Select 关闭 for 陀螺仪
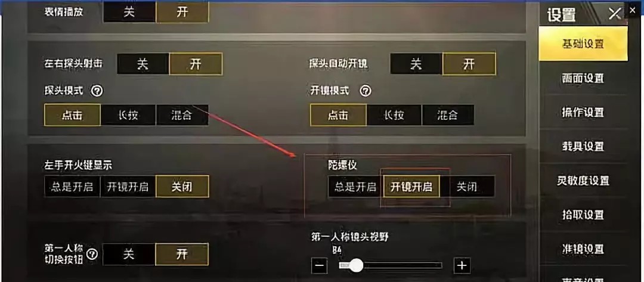Screen dimensions: 644x282 467,187
